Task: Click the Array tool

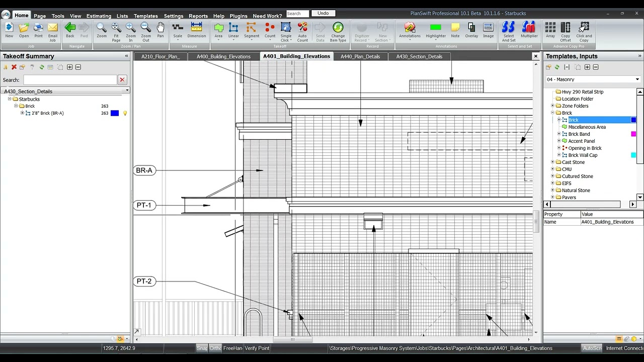Action: pos(550,30)
